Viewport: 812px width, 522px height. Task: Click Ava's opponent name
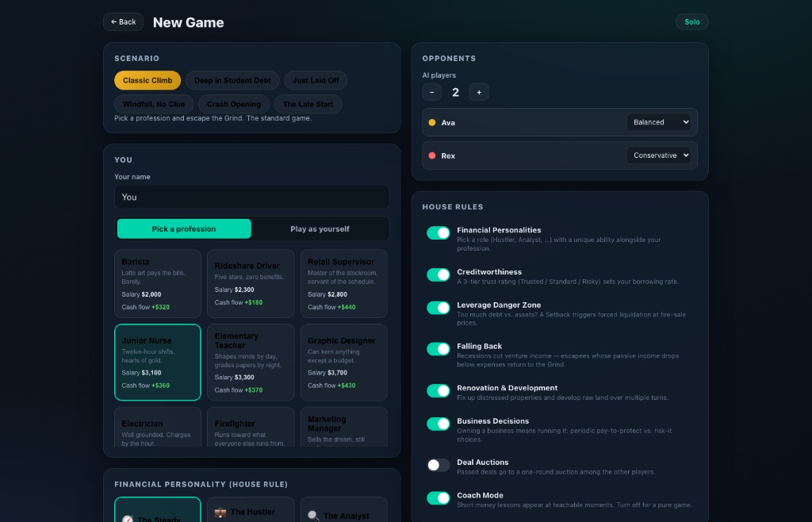coord(448,123)
